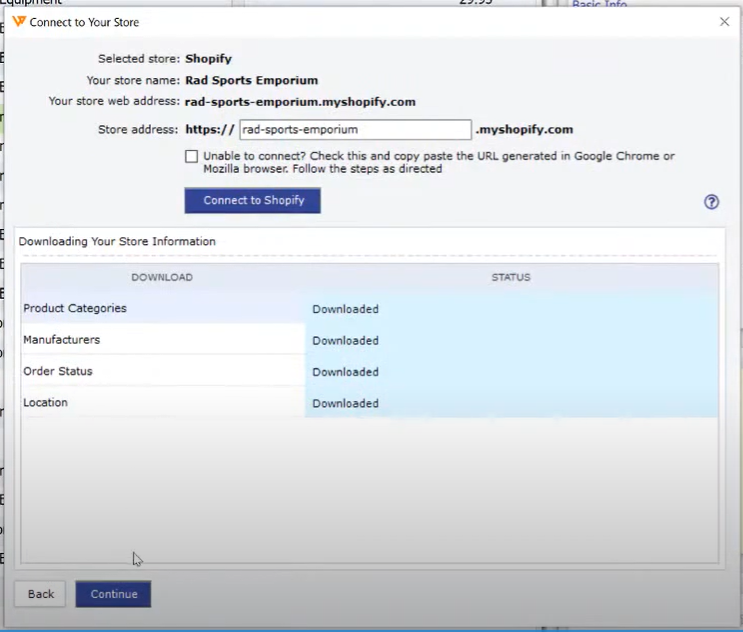The height and width of the screenshot is (632, 743).
Task: Click Downloaded status for Order Status
Action: (345, 372)
